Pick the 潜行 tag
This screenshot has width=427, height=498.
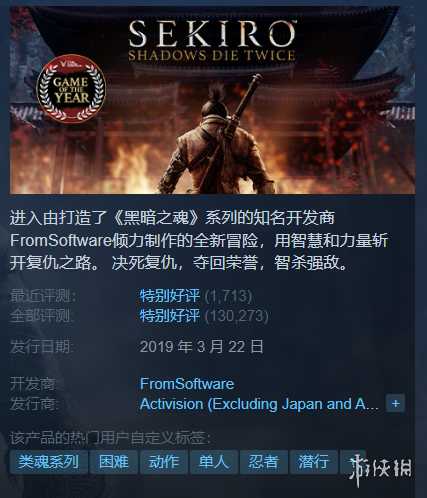313,462
